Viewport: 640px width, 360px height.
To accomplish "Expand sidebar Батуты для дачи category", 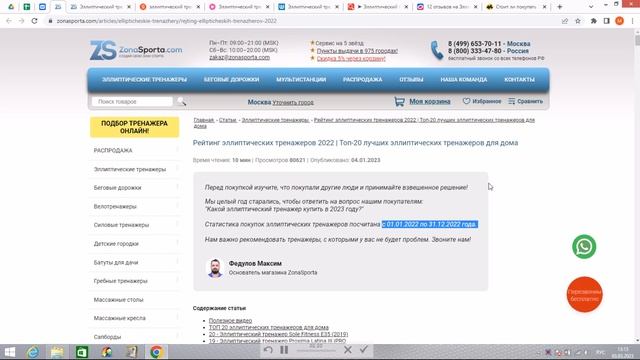I will pos(135,262).
